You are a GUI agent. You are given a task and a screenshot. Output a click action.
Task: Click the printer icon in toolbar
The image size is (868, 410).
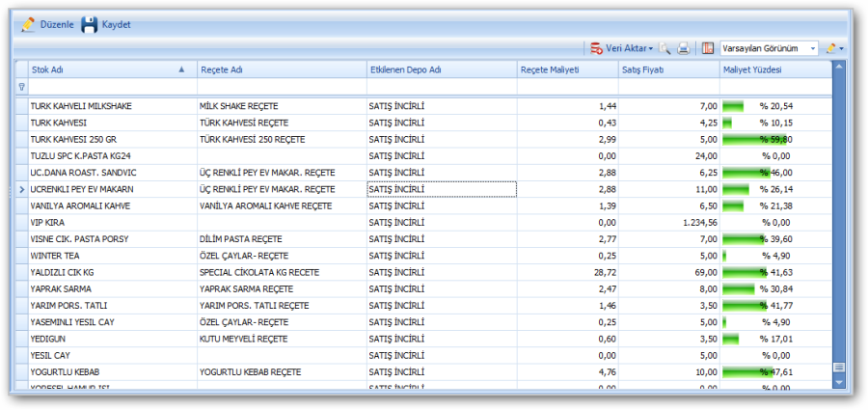(684, 48)
